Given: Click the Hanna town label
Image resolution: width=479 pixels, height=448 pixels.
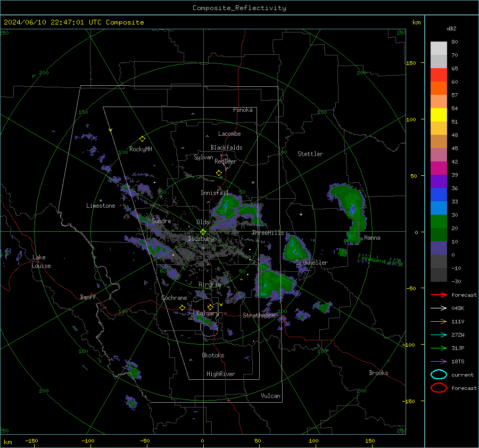Looking at the screenshot, I should [x=372, y=238].
